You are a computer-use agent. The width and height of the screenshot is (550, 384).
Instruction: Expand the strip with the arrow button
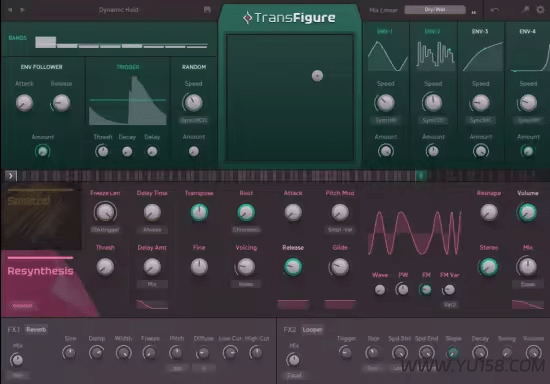point(11,176)
